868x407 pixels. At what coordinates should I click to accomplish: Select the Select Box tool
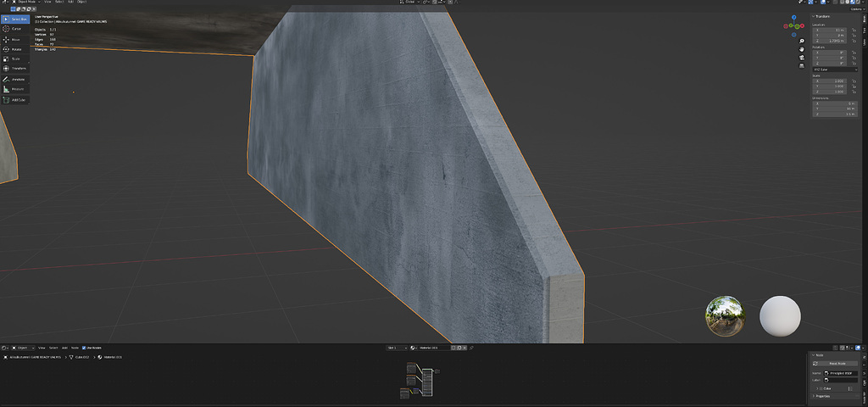click(15, 19)
